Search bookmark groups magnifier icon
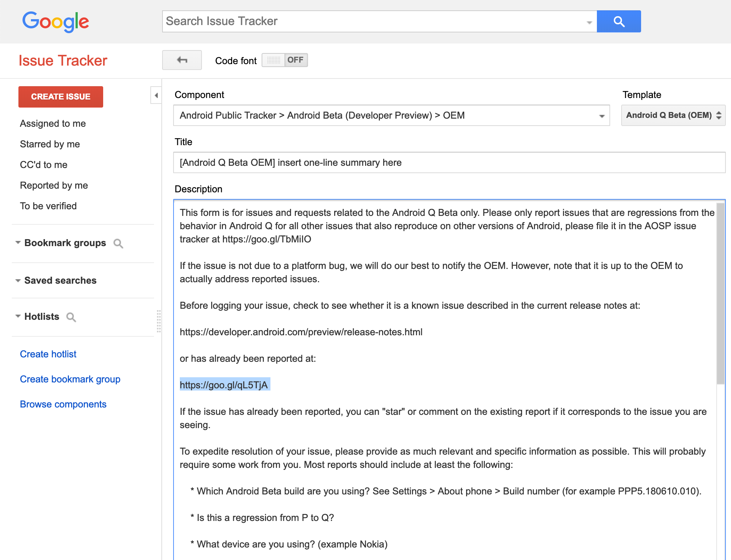 point(118,244)
